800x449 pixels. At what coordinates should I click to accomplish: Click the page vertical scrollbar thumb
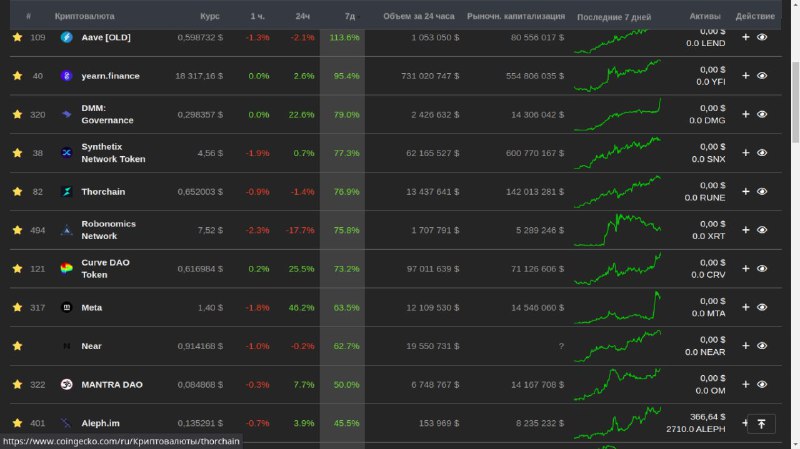[795, 102]
